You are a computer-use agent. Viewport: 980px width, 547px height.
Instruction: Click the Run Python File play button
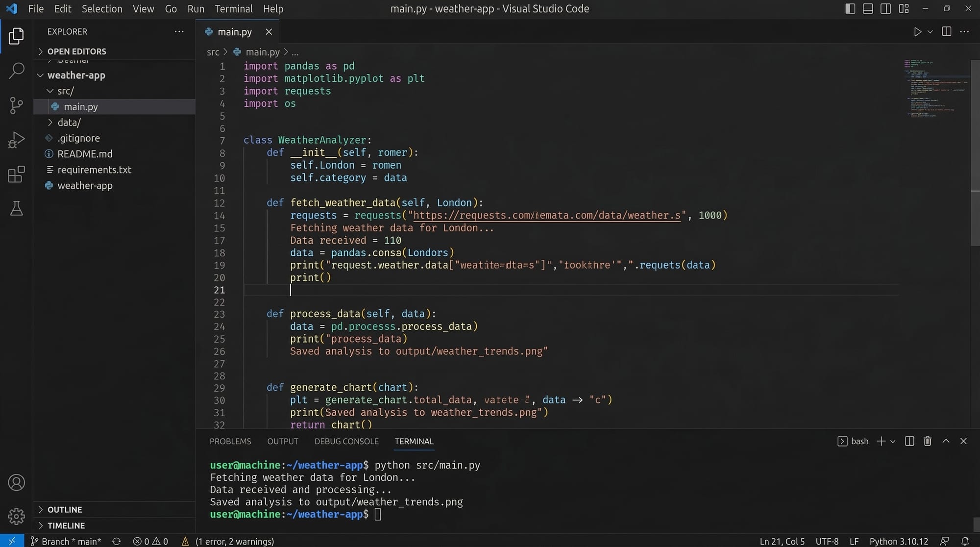[917, 32]
